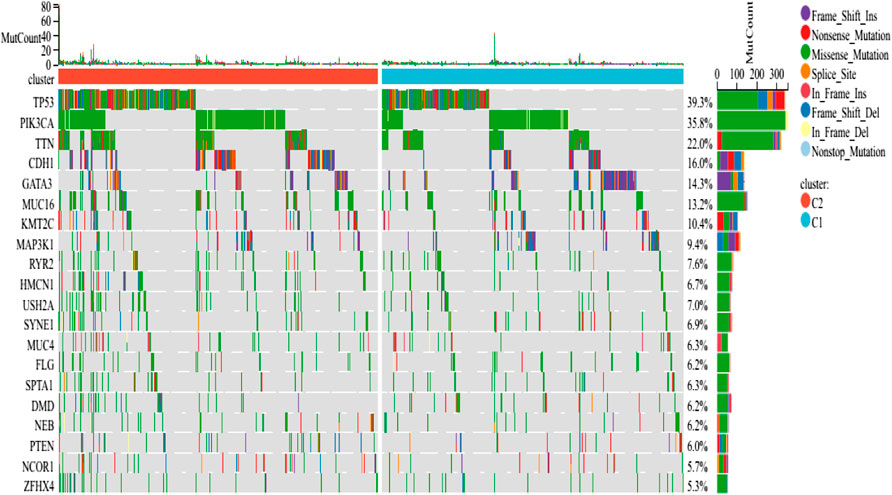Select the KMT2C gene label

[38, 224]
